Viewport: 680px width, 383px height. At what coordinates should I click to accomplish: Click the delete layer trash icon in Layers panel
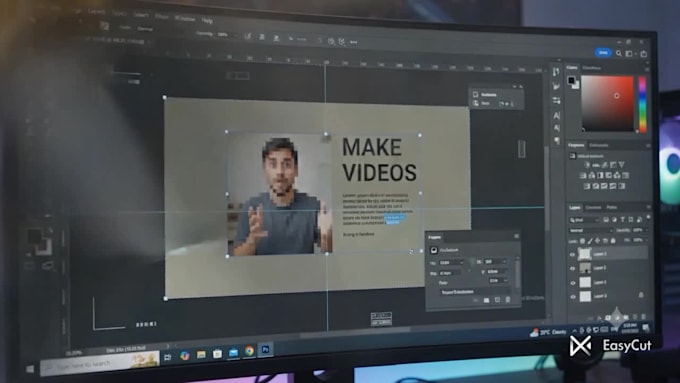pos(643,317)
